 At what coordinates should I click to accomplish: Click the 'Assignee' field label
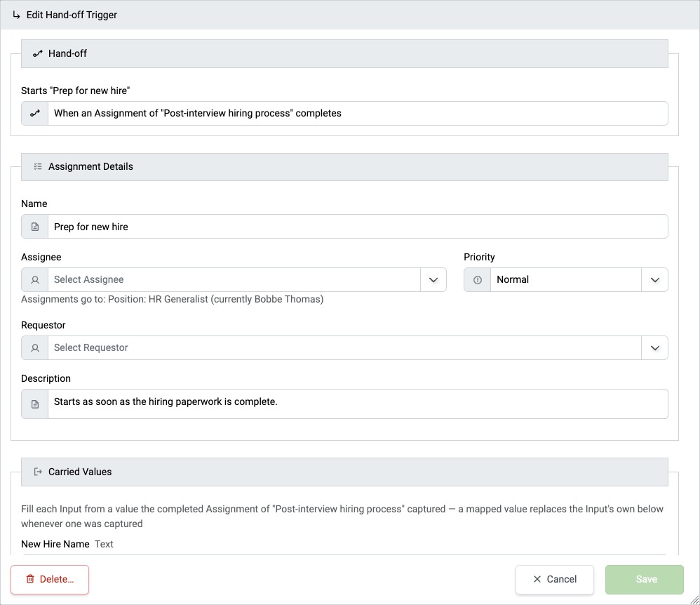(41, 258)
